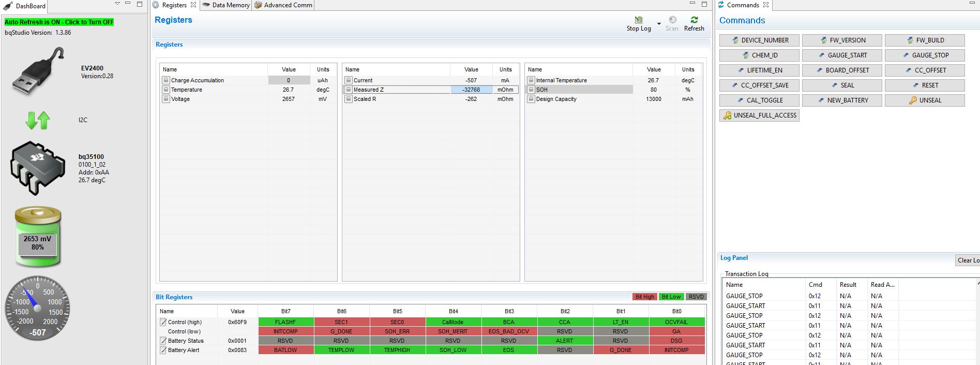The height and width of the screenshot is (365, 980).
Task: Click the BATLOW bit cell
Action: pos(285,350)
